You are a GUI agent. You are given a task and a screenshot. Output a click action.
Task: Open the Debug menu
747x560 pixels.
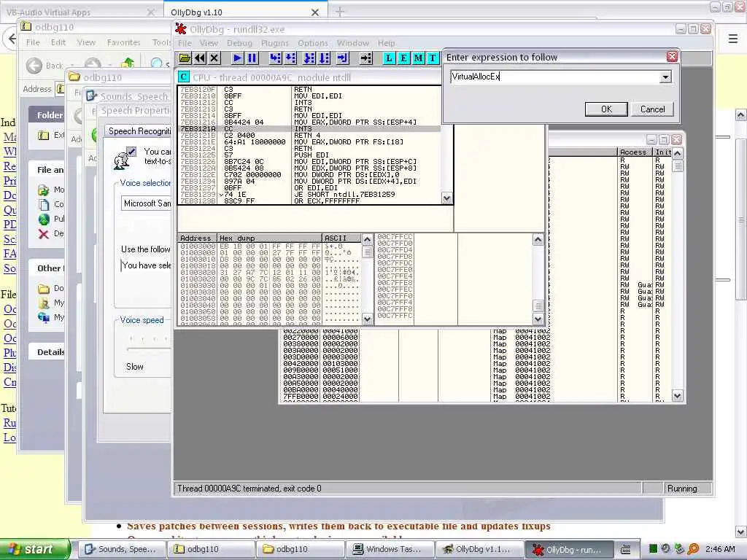239,43
